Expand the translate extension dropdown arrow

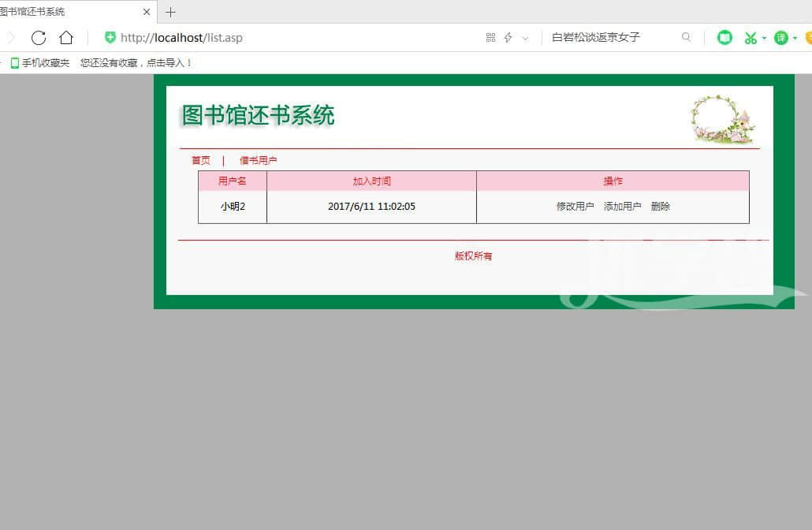tap(795, 38)
